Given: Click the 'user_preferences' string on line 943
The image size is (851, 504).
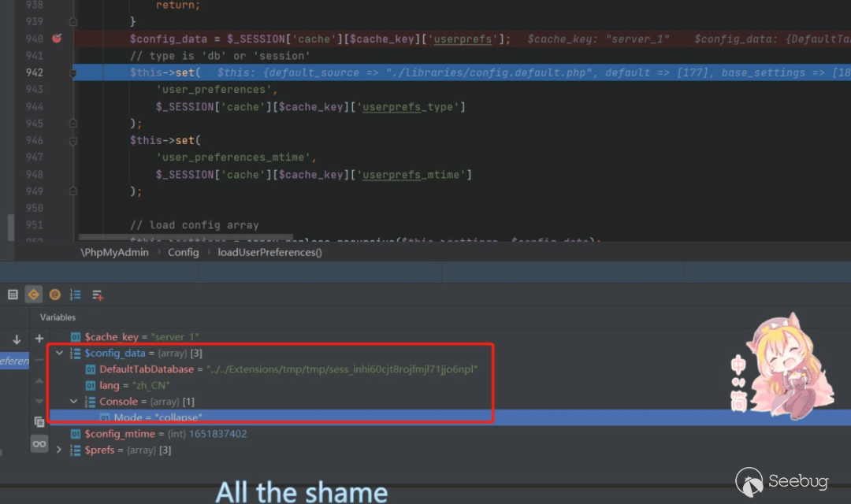Looking at the screenshot, I should (214, 90).
